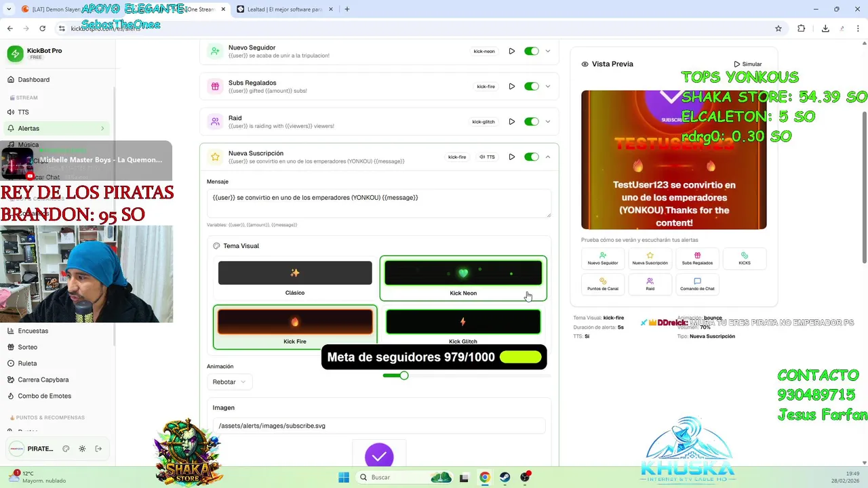Image resolution: width=868 pixels, height=488 pixels.
Task: Test the Raid preview button
Action: (650, 284)
